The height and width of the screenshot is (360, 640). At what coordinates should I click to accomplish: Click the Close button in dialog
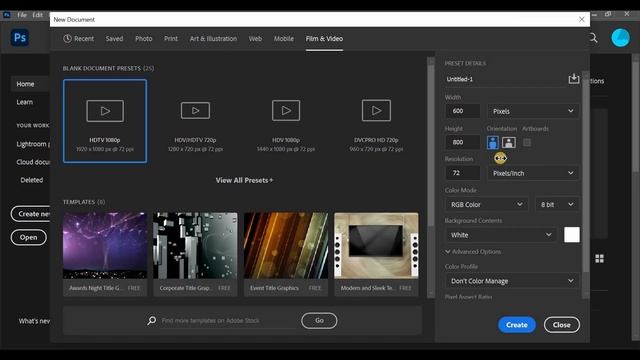click(x=562, y=325)
